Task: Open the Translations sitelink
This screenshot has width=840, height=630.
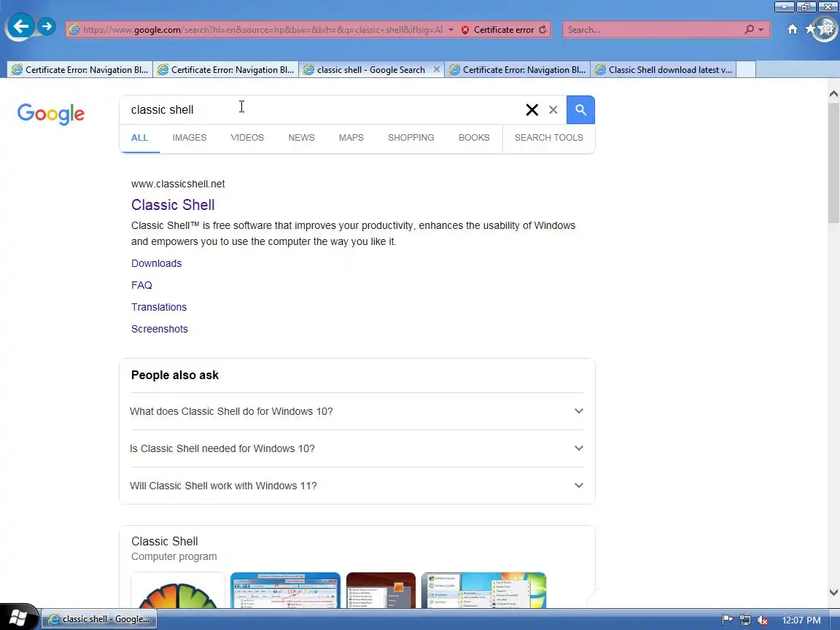Action: click(159, 307)
